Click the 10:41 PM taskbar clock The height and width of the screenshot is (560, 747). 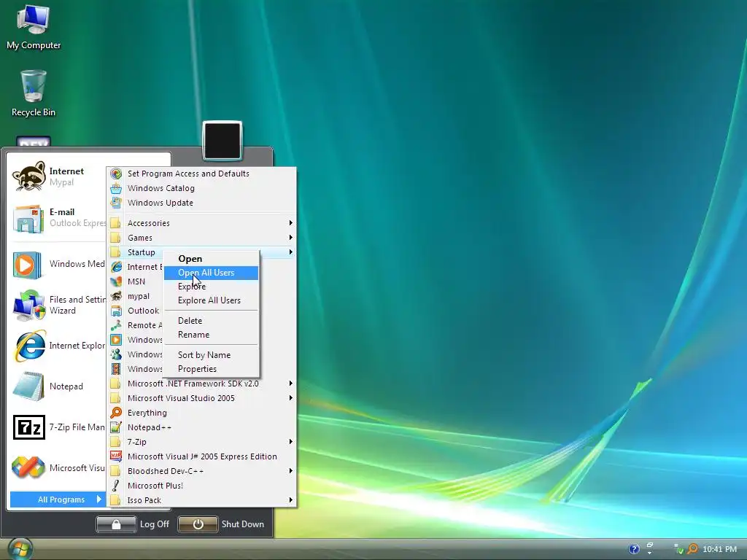719,549
